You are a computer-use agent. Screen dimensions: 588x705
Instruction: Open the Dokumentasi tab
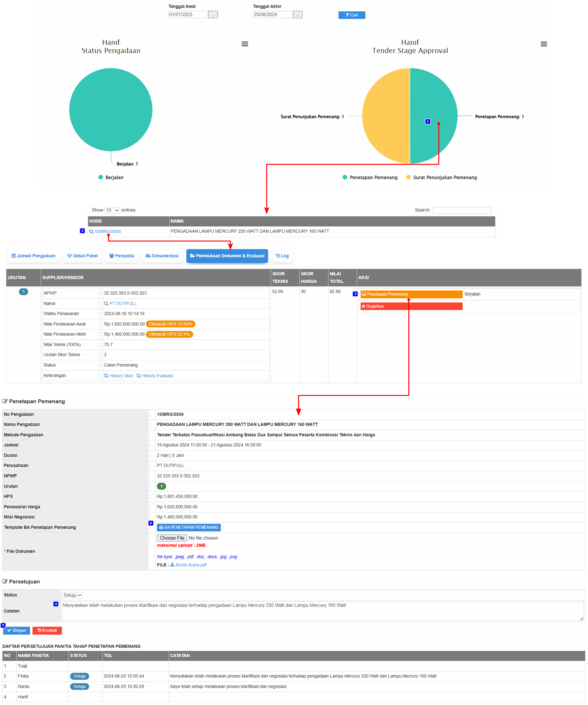point(162,256)
